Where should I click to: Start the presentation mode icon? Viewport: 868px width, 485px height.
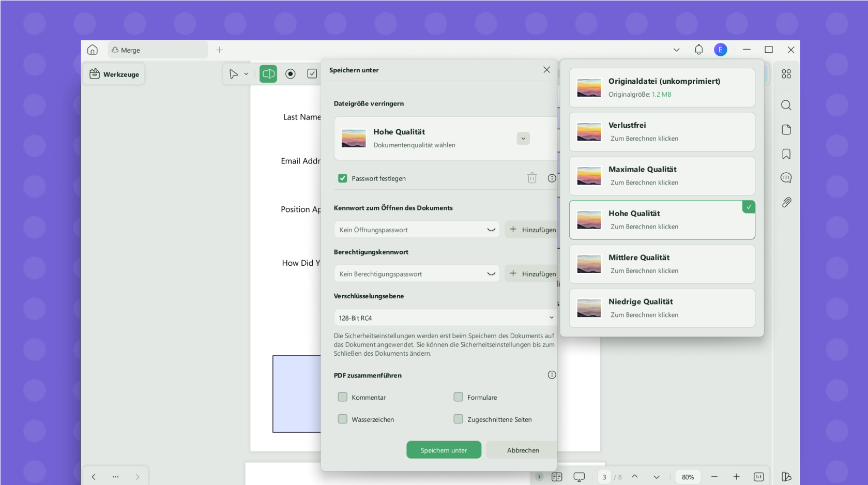[579, 477]
